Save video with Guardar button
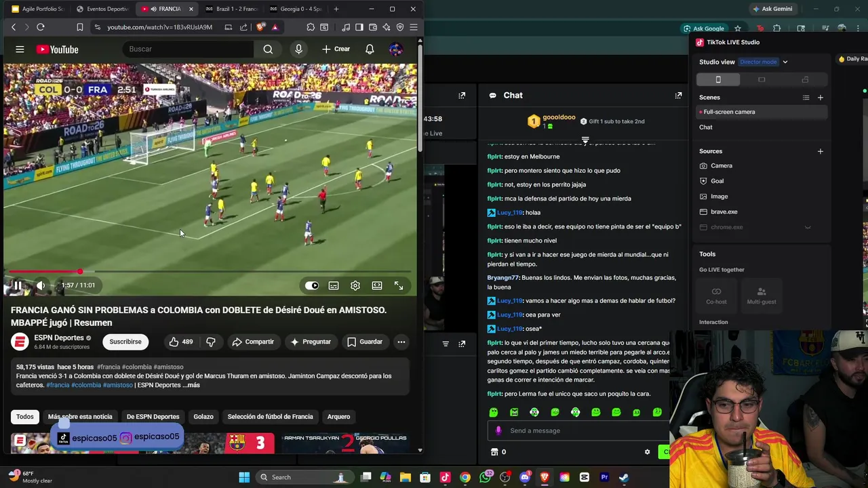Image resolution: width=868 pixels, height=488 pixels. coord(365,342)
